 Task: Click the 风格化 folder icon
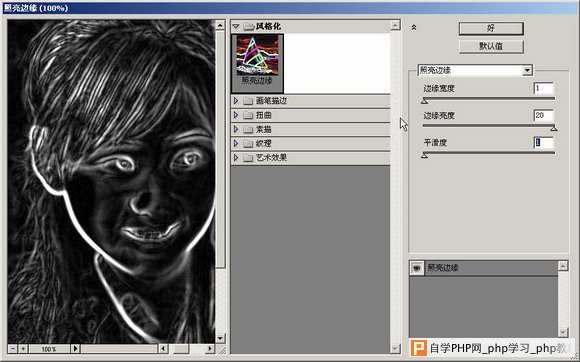pos(249,26)
